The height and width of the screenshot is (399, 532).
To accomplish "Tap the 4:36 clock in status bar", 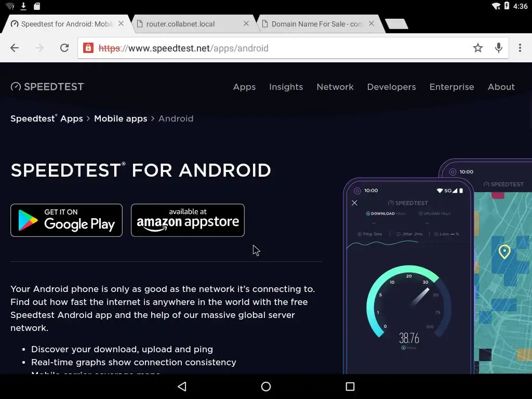I will pyautogui.click(x=520, y=6).
